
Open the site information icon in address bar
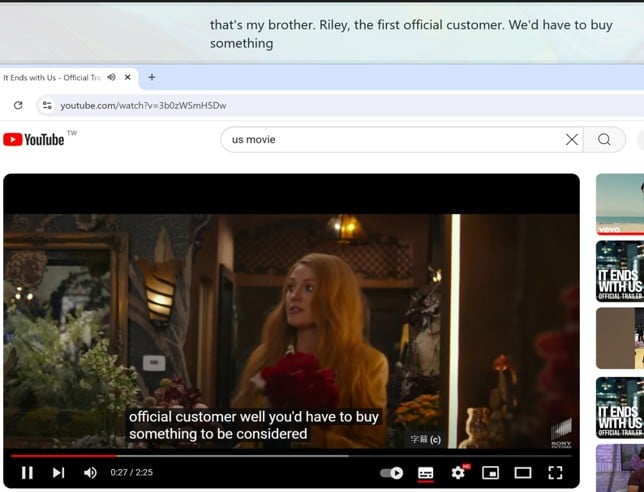pyautogui.click(x=47, y=106)
